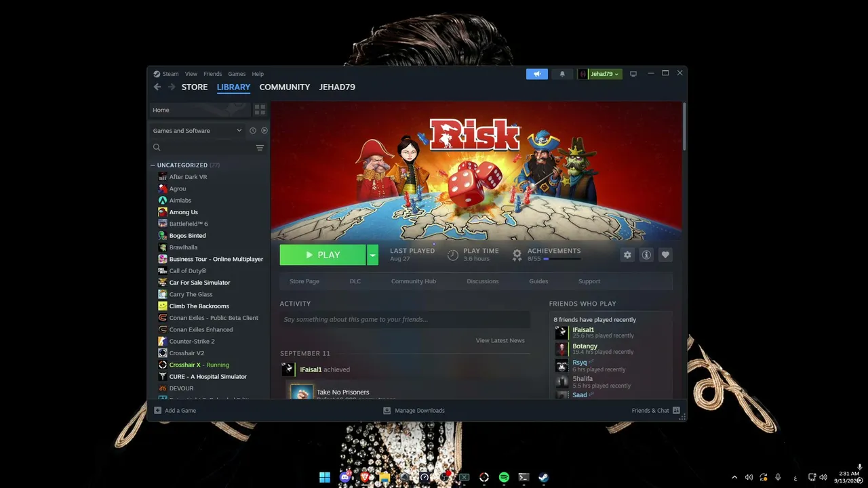This screenshot has width=868, height=488.
Task: Select Brawlhalla in the game list
Action: (x=183, y=247)
